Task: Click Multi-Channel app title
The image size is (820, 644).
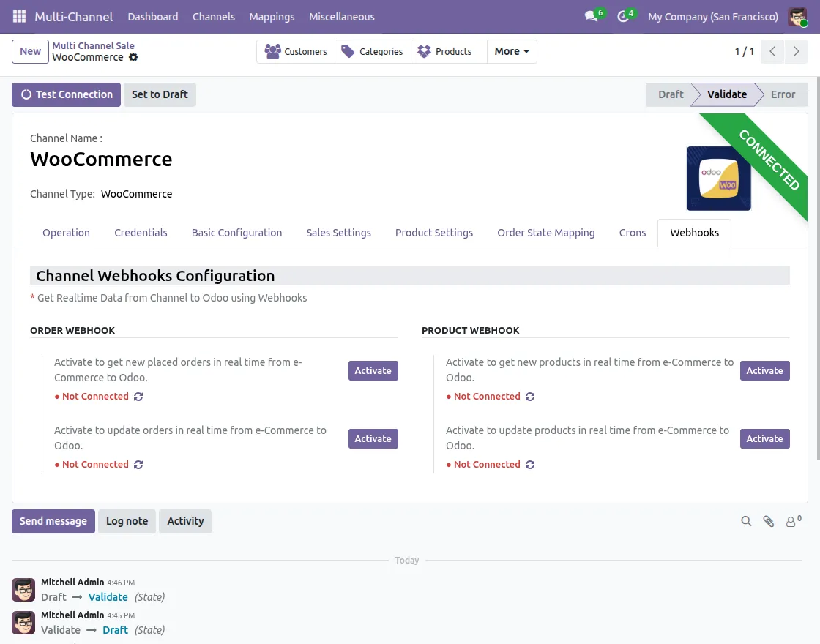Action: 74,17
